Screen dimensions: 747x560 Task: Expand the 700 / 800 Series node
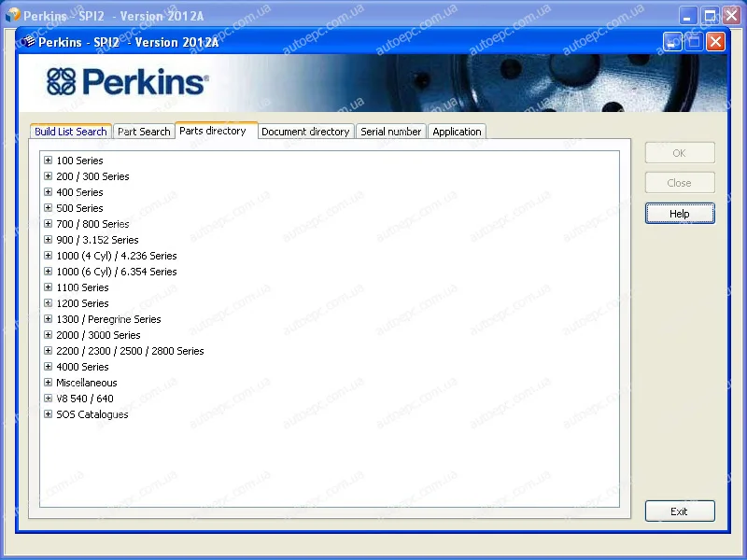49,223
